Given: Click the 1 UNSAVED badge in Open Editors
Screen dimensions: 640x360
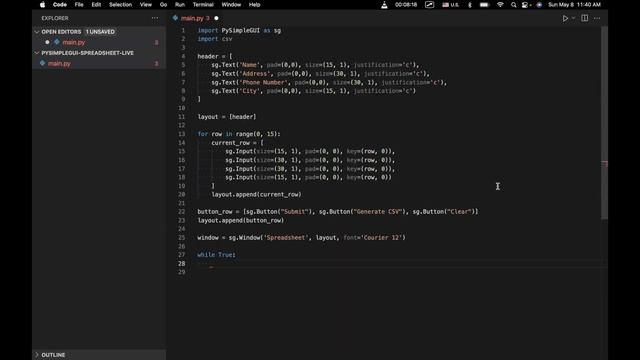Looking at the screenshot, I should coord(100,32).
